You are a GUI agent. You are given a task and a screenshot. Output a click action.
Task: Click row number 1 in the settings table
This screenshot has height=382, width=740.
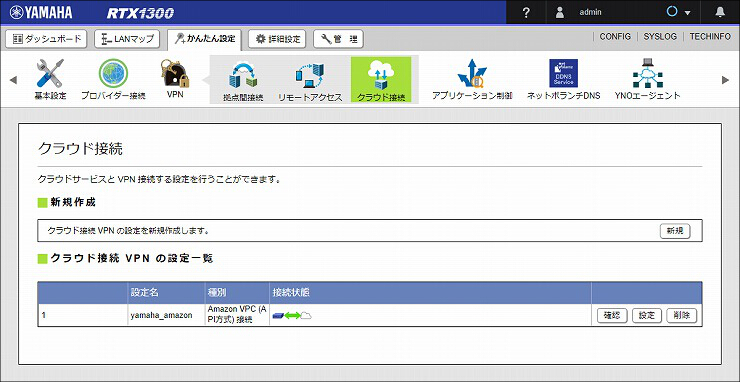tap(43, 315)
